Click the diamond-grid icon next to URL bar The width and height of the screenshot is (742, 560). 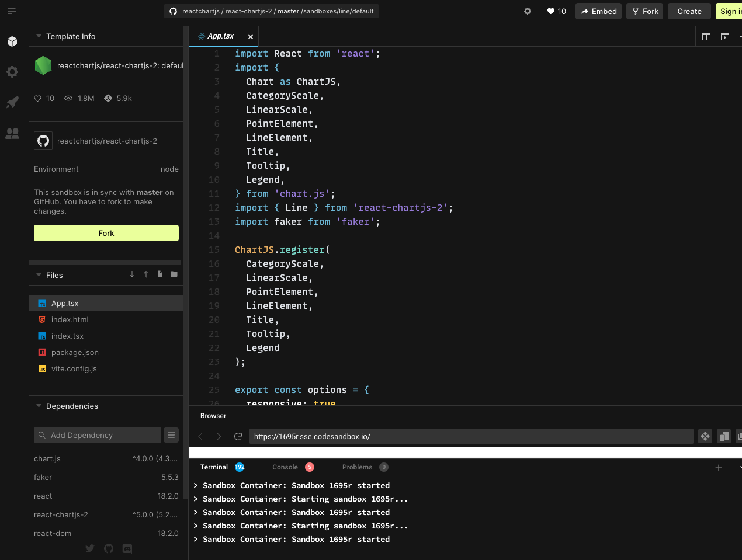point(705,436)
